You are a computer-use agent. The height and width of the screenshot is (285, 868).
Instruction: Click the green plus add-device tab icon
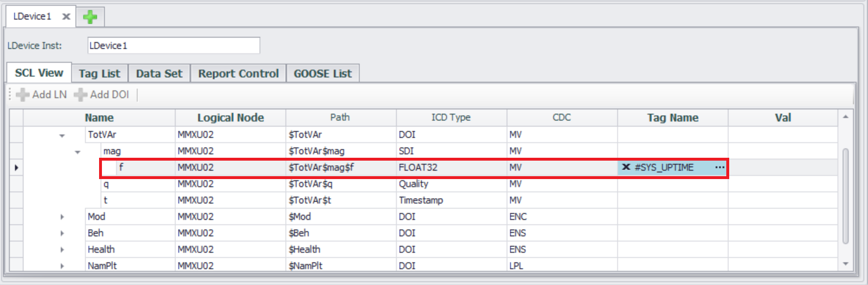[x=90, y=17]
